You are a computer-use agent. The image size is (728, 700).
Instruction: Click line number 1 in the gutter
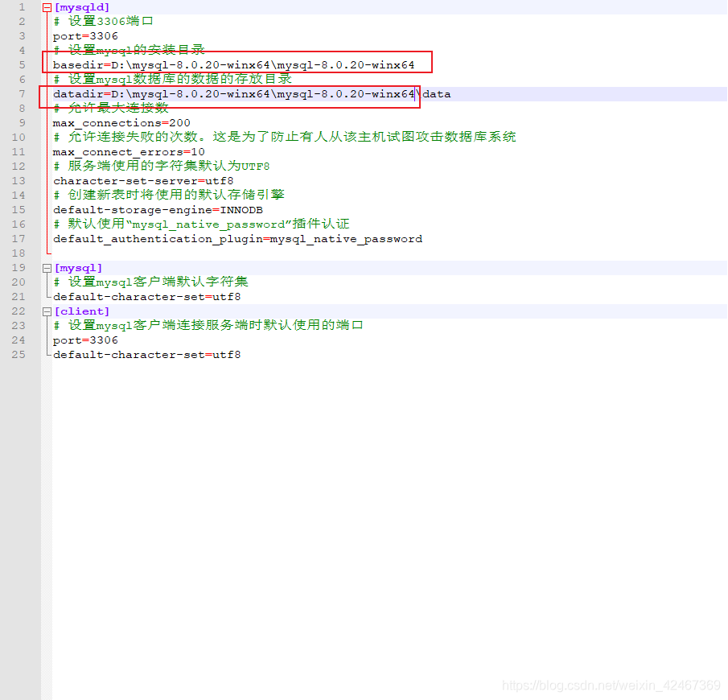coord(21,6)
